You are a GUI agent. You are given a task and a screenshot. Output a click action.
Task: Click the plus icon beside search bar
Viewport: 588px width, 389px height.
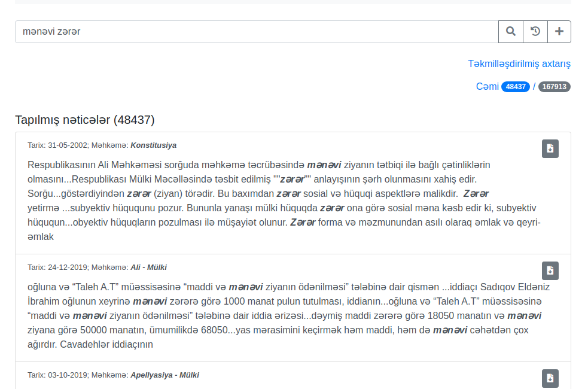[559, 32]
